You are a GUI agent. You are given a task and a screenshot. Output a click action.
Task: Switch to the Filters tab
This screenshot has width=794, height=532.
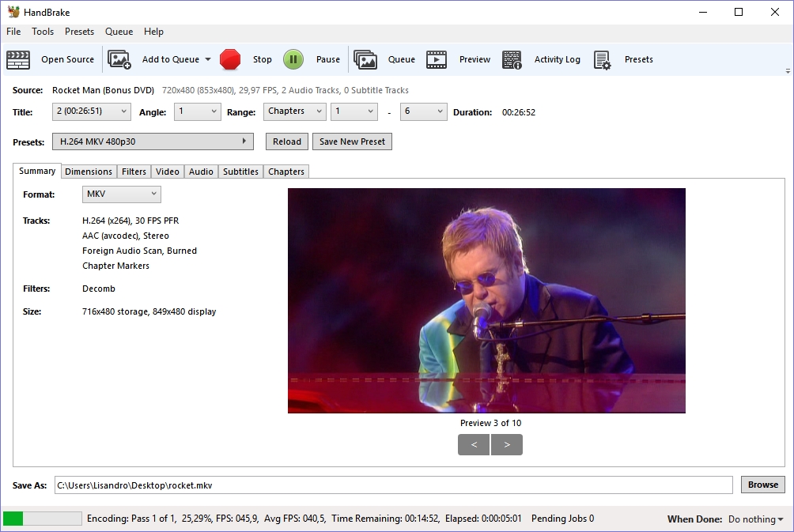(x=134, y=172)
